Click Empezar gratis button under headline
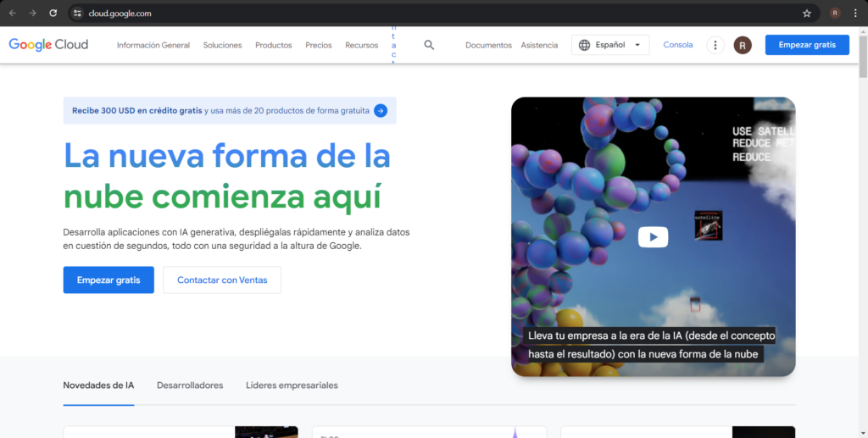 point(108,280)
